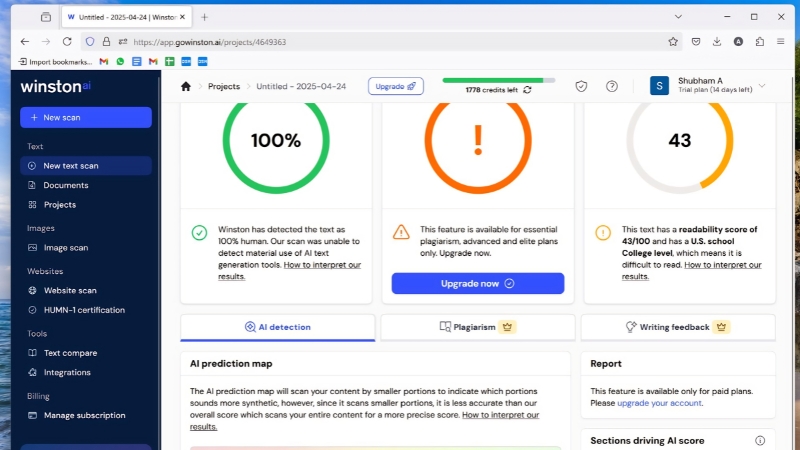Expand the Shubham A account dropdown
This screenshot has height=450, width=800.
pyautogui.click(x=762, y=86)
